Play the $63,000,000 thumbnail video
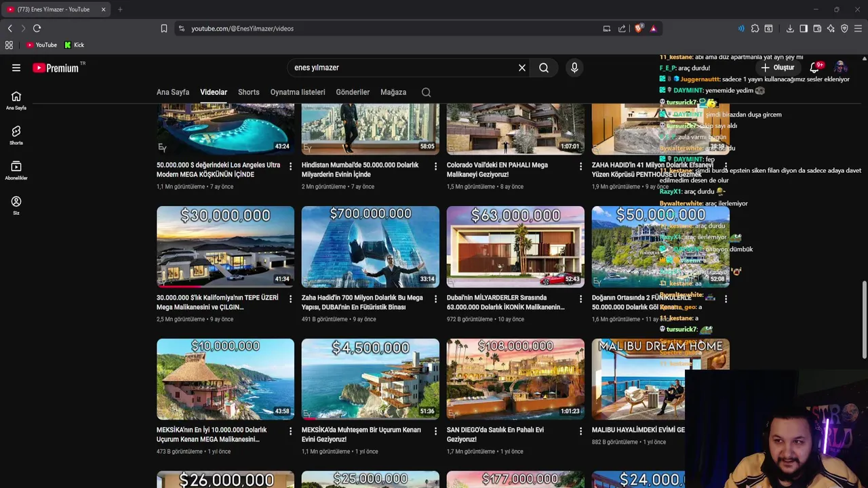Image resolution: width=868 pixels, height=488 pixels. click(515, 247)
